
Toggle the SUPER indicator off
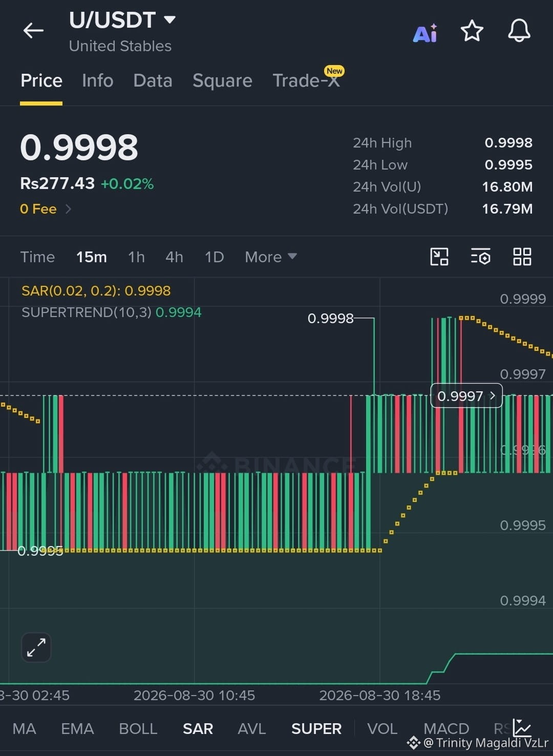click(316, 728)
